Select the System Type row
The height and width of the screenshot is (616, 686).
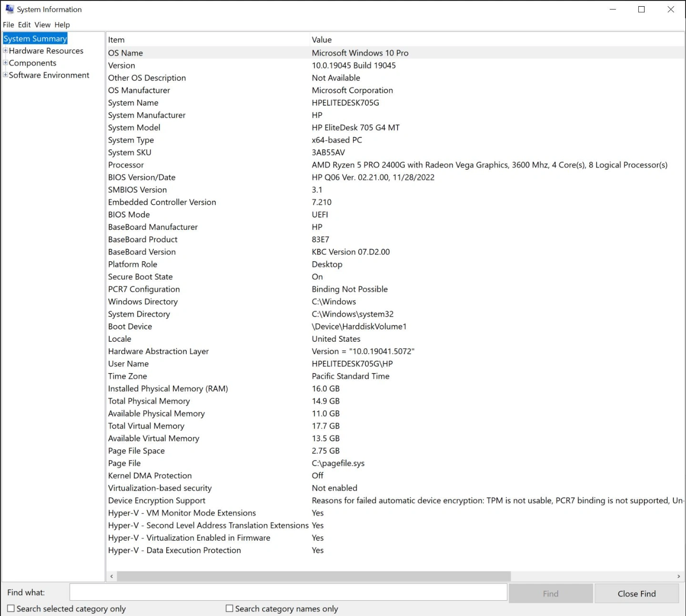395,140
